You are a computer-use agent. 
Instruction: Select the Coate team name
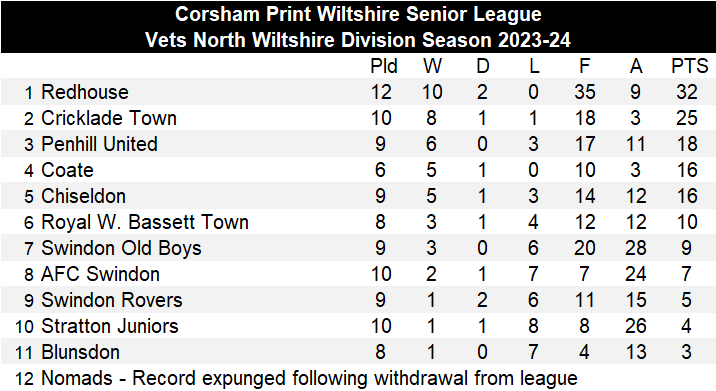(x=68, y=170)
